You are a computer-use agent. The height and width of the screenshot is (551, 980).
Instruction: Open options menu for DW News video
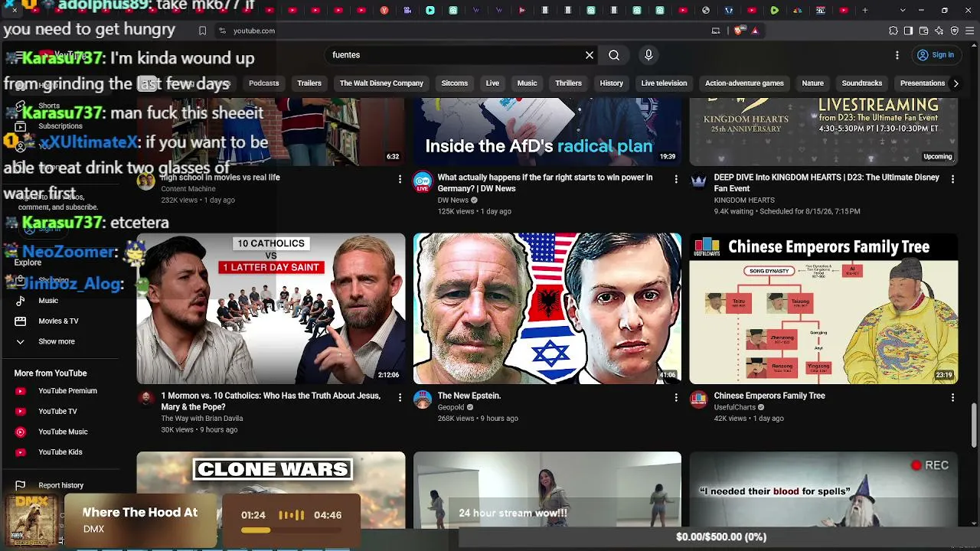tap(675, 179)
